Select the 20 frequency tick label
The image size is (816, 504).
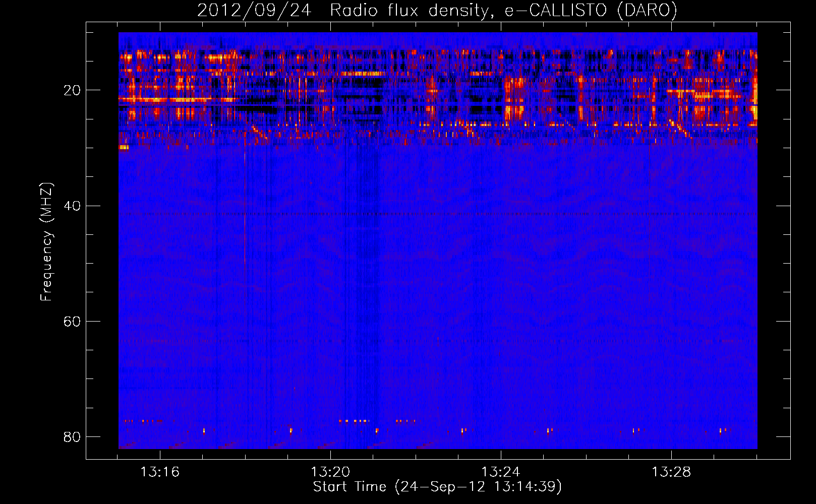(72, 90)
